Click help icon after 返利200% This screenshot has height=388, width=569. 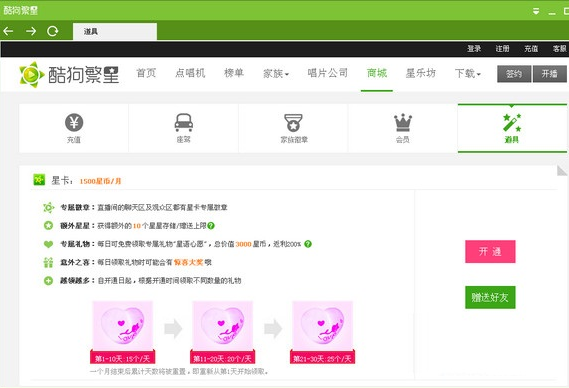point(308,244)
